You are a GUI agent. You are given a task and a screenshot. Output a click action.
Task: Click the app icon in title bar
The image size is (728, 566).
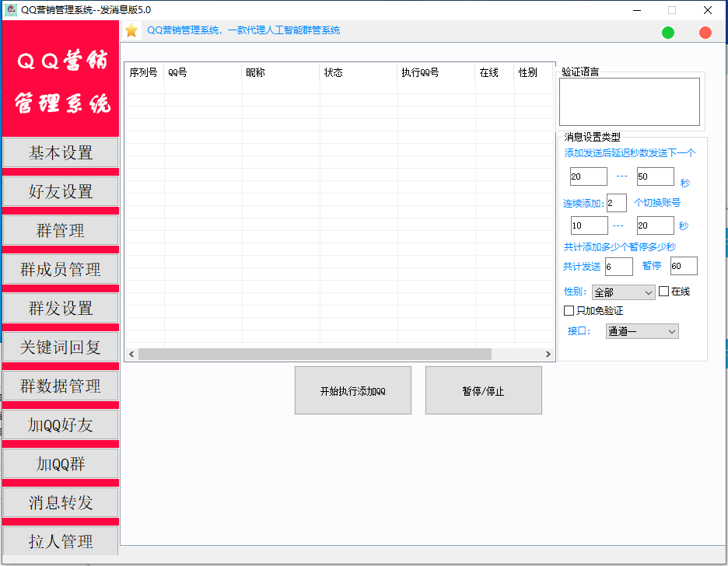11,10
